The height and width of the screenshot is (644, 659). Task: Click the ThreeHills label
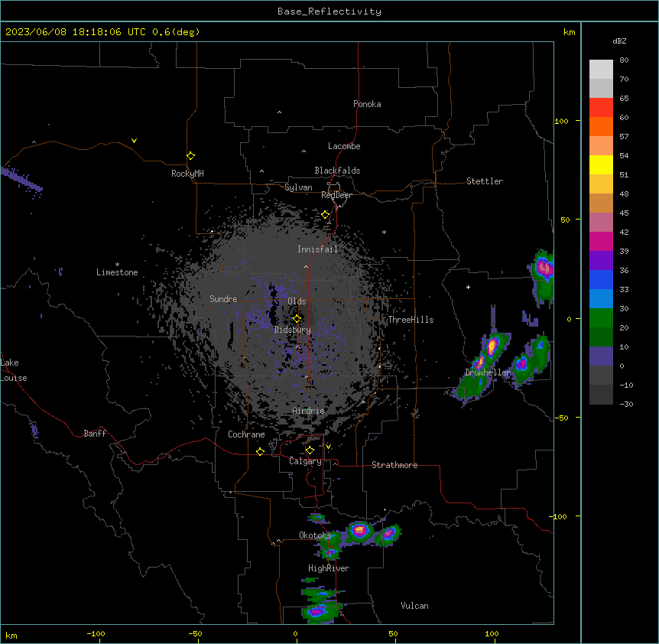pos(411,320)
